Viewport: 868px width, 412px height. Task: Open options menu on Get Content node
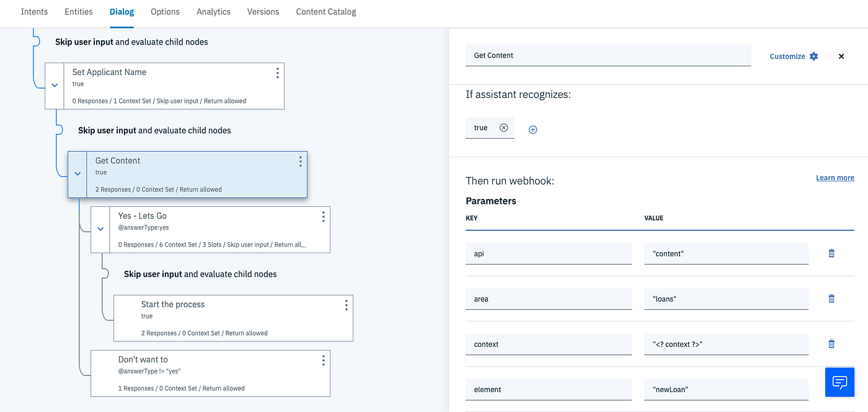300,161
